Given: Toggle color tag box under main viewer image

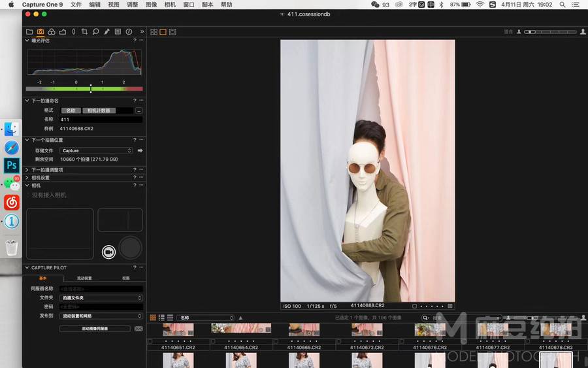Looking at the screenshot, I should pyautogui.click(x=414, y=306).
